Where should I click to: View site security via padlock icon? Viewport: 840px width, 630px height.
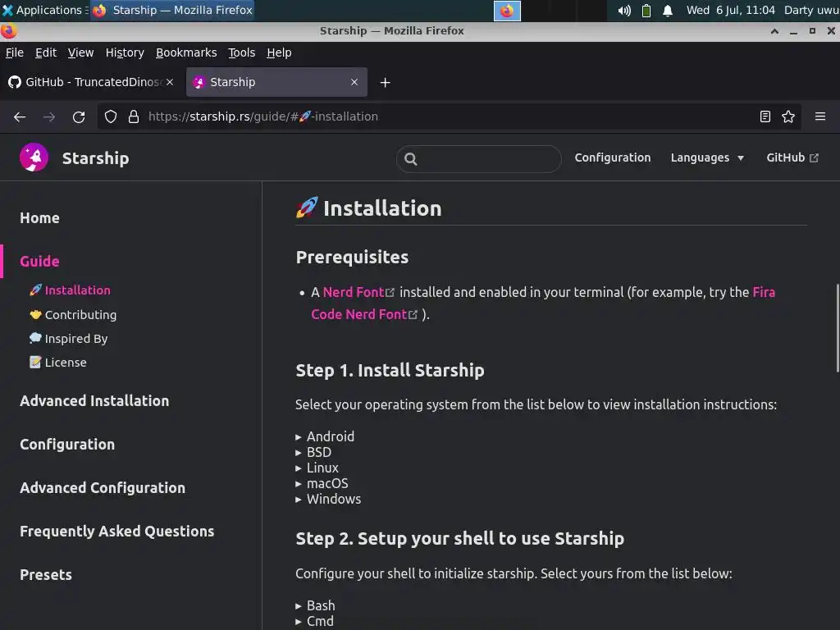pos(134,116)
